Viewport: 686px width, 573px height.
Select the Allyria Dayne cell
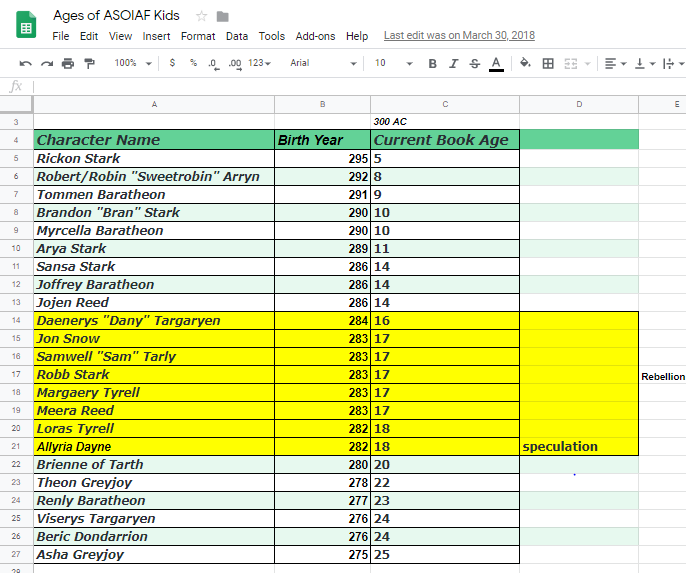(x=154, y=446)
